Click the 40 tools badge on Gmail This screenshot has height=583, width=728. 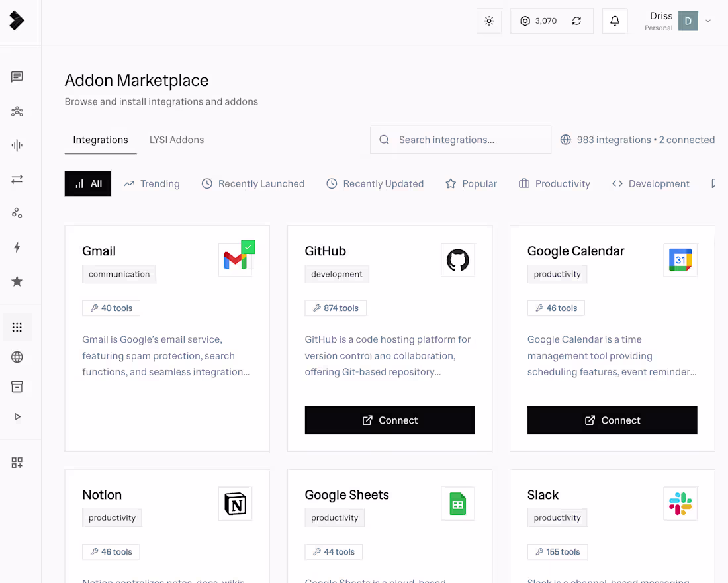click(x=111, y=308)
